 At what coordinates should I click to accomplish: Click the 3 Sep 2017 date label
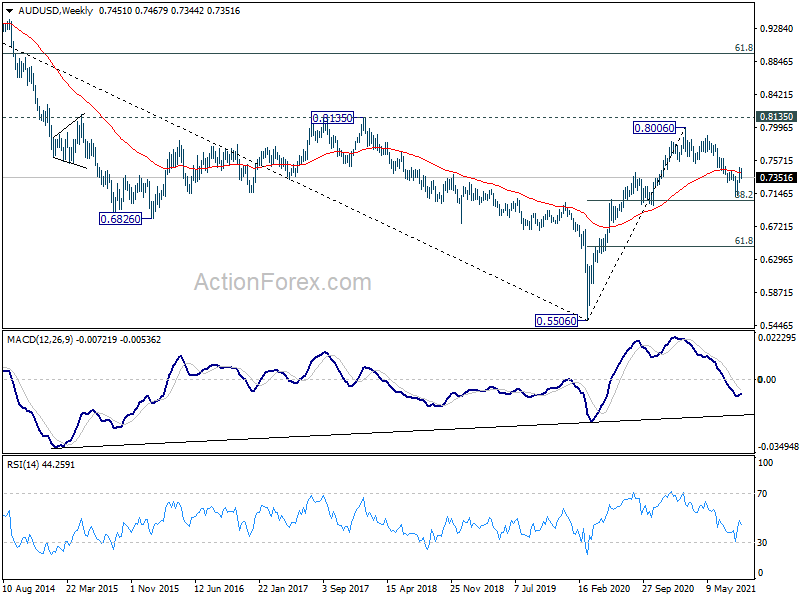(x=346, y=588)
